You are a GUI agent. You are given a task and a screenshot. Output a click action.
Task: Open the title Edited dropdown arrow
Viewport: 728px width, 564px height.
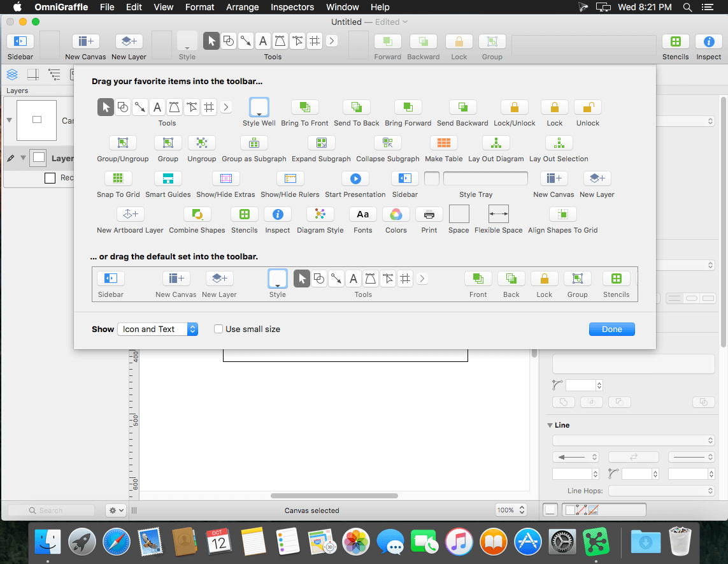click(x=405, y=22)
